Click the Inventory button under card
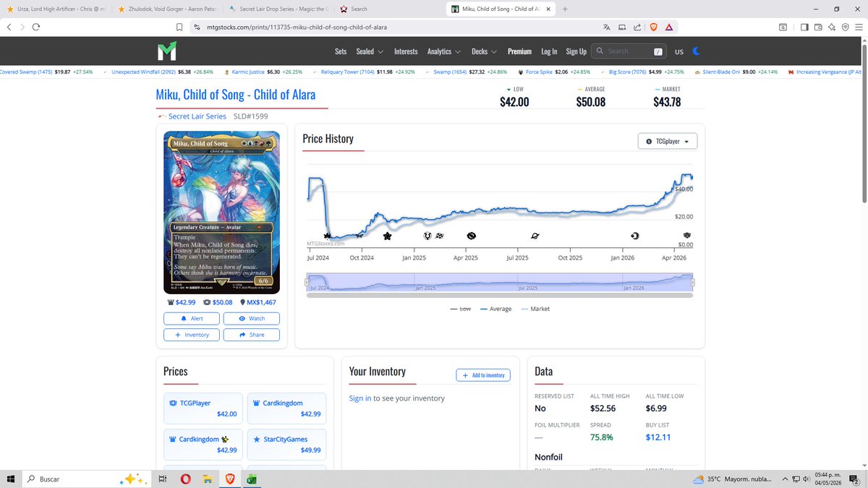The height and width of the screenshot is (488, 868). coord(192,335)
